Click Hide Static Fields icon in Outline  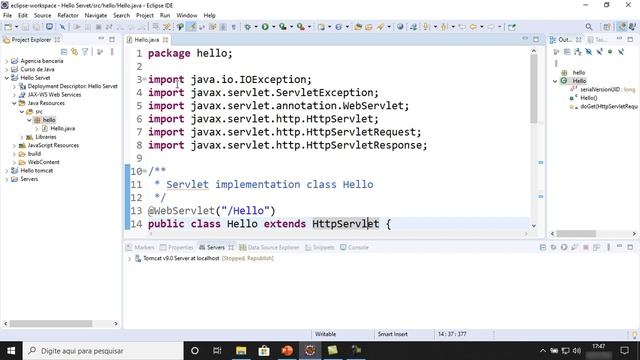pos(599,52)
